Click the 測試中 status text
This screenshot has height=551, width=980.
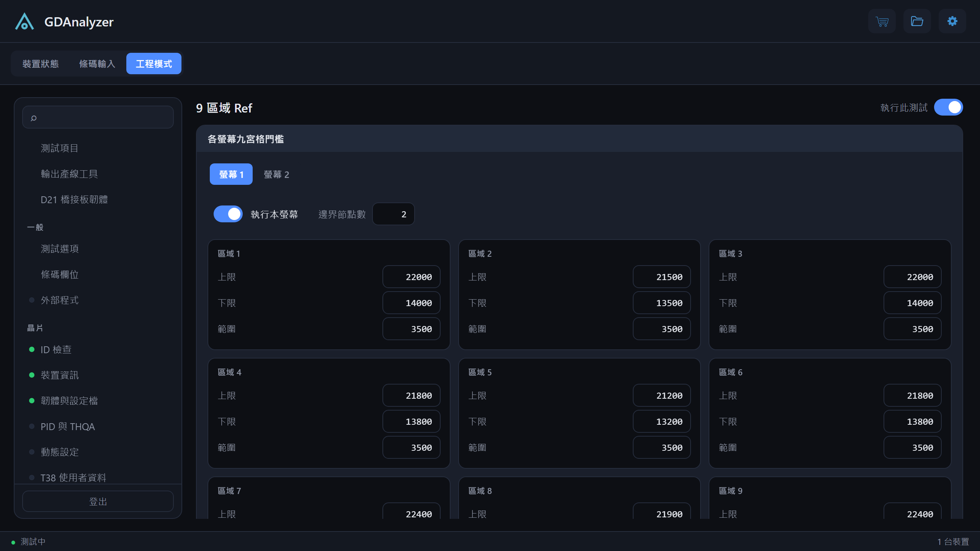pyautogui.click(x=33, y=541)
